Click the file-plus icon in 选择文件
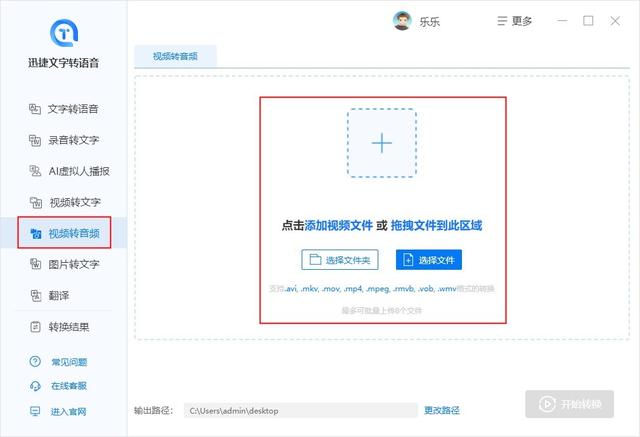The width and height of the screenshot is (640, 437). (408, 260)
